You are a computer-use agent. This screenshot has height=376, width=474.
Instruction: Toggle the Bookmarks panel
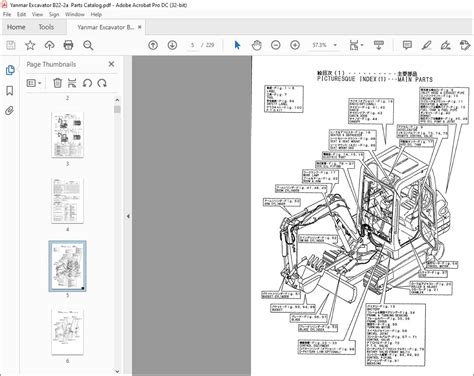(x=10, y=91)
